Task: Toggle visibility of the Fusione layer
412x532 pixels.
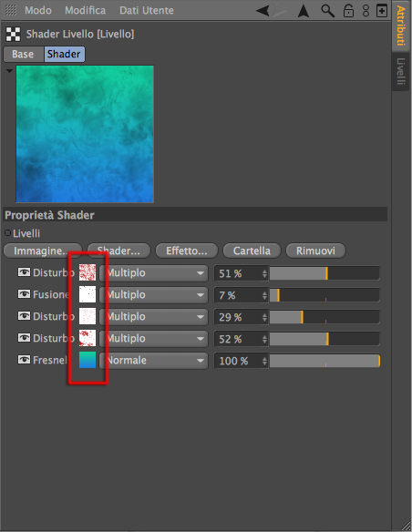Action: (x=24, y=294)
